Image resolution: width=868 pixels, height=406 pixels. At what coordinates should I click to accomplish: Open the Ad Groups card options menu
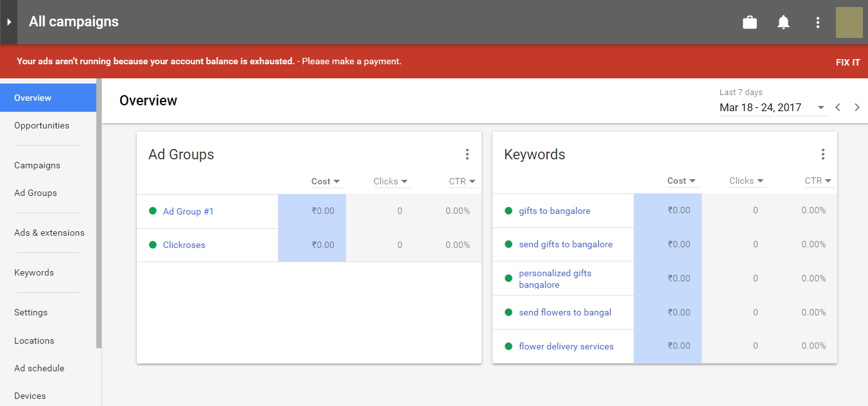(467, 154)
